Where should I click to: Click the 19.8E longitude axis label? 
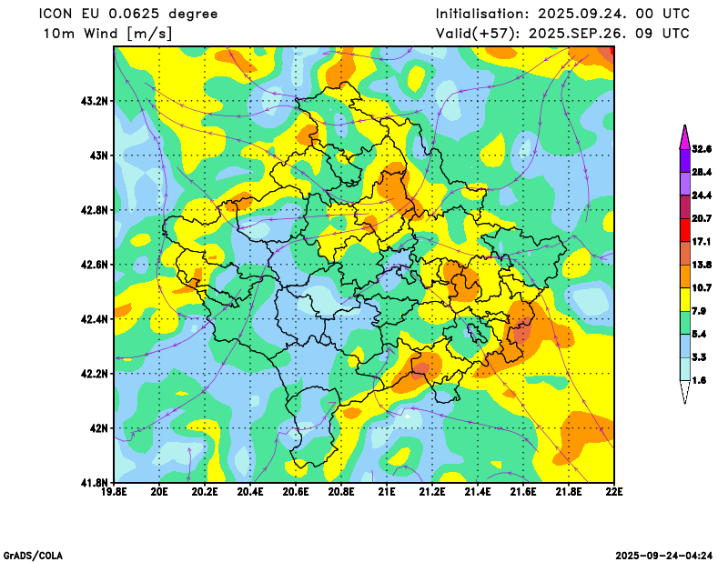point(114,493)
